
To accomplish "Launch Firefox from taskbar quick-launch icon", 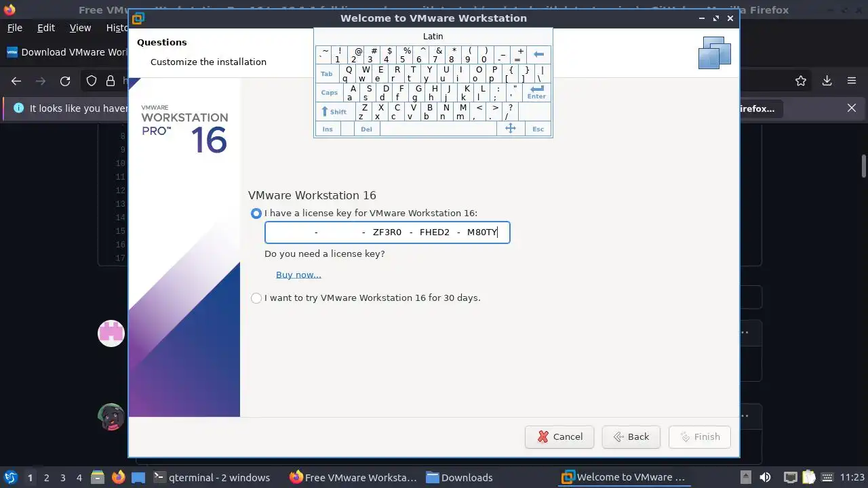I will click(x=118, y=477).
